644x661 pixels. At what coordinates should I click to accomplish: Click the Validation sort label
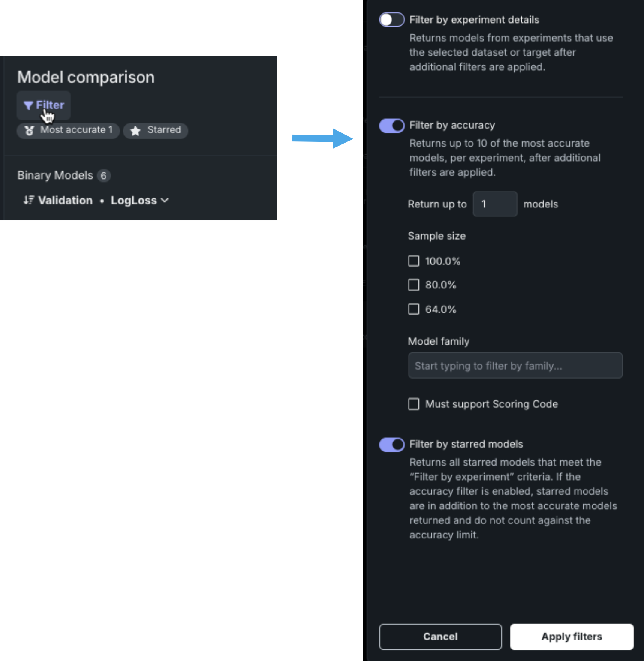[65, 200]
